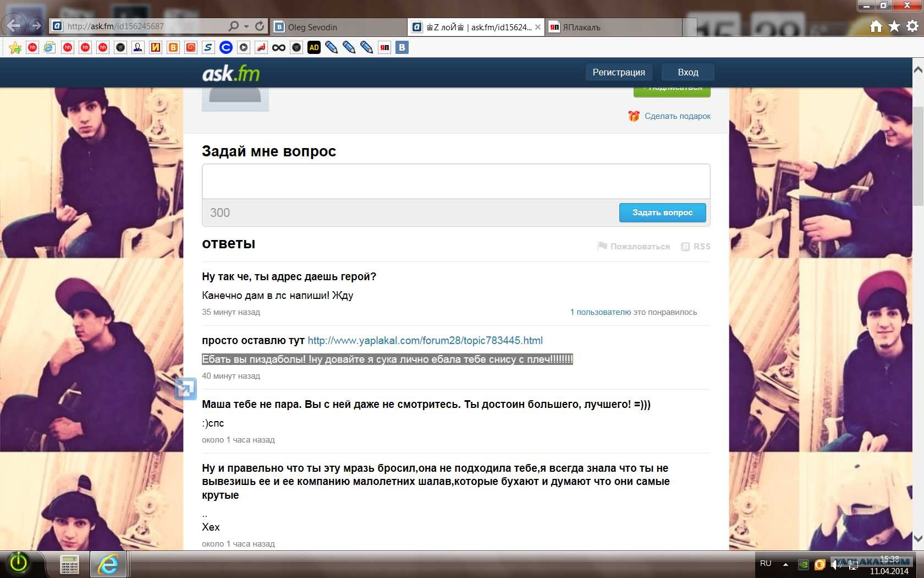Click the Задать вопрос button
Viewport: 924px width, 578px height.
pyautogui.click(x=662, y=212)
